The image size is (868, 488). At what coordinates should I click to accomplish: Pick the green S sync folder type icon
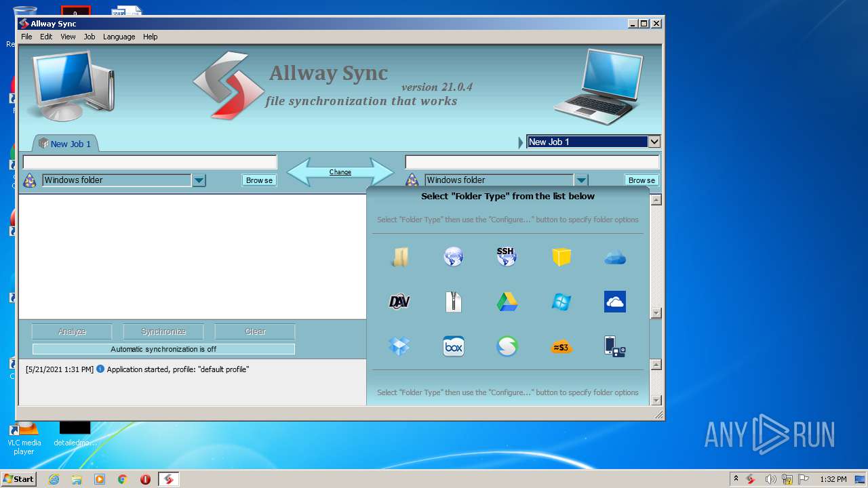point(507,346)
